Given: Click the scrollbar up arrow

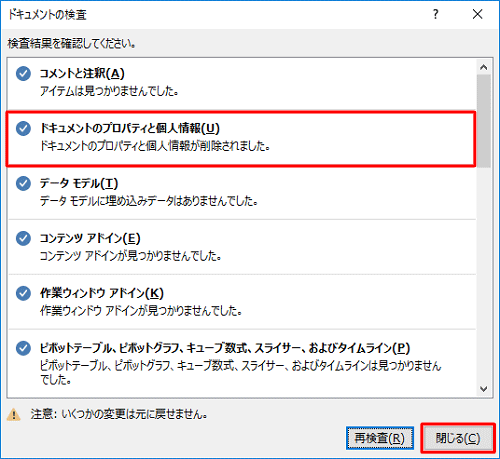Looking at the screenshot, I should point(484,67).
